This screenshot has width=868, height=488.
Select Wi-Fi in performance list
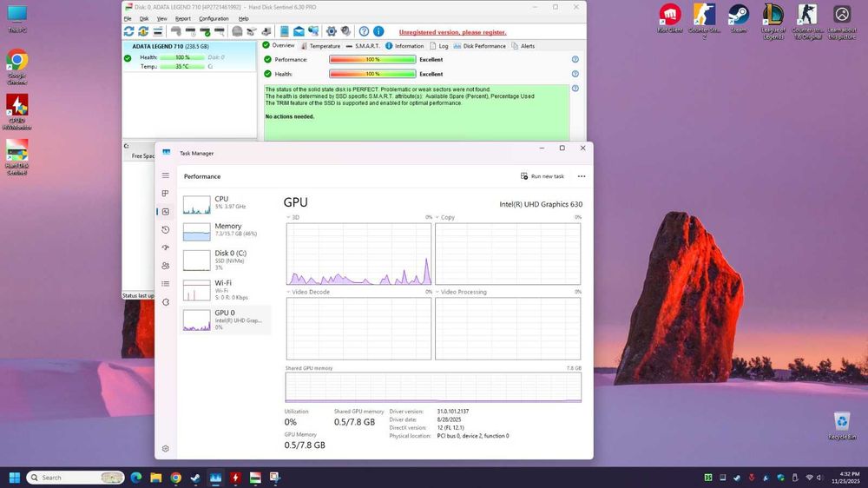(226, 289)
